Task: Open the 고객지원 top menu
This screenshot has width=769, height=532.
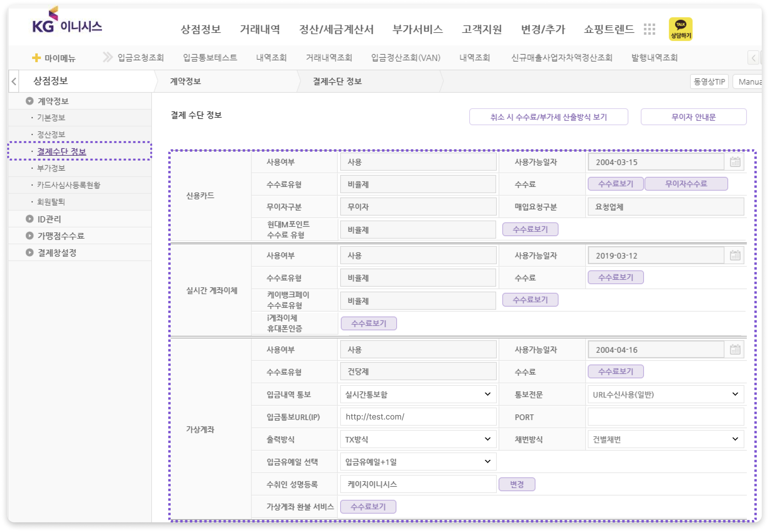Action: (x=482, y=29)
